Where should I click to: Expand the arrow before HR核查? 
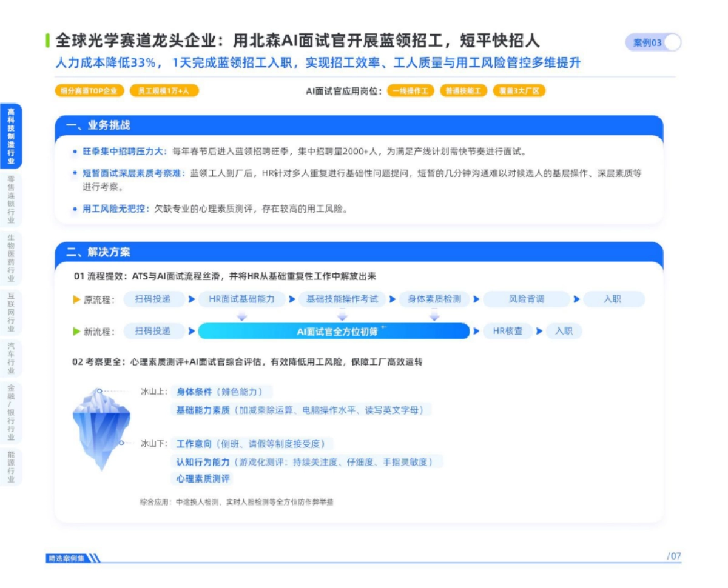(477, 331)
